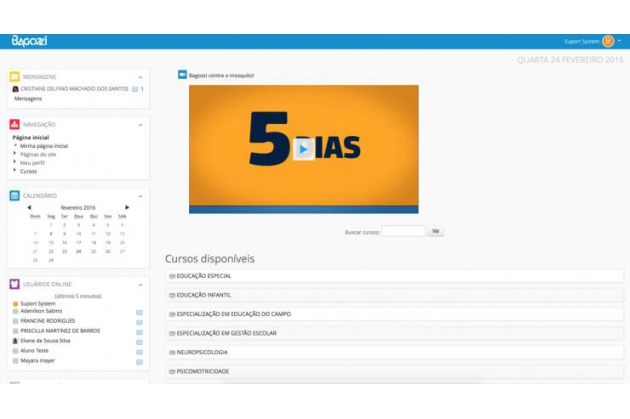
Task: Open the Educação Especial course category
Action: point(203,276)
